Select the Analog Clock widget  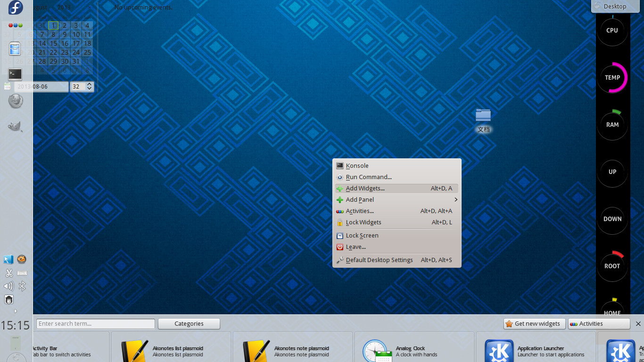414,347
